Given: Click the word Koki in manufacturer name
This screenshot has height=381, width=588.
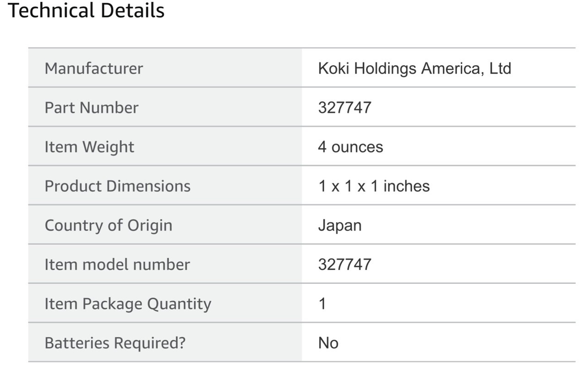Looking at the screenshot, I should click(333, 68).
